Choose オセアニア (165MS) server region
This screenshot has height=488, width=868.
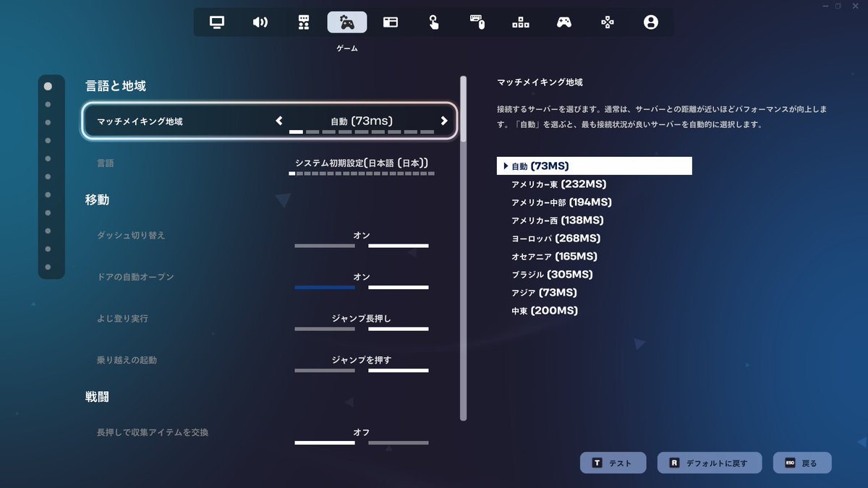[x=554, y=257]
